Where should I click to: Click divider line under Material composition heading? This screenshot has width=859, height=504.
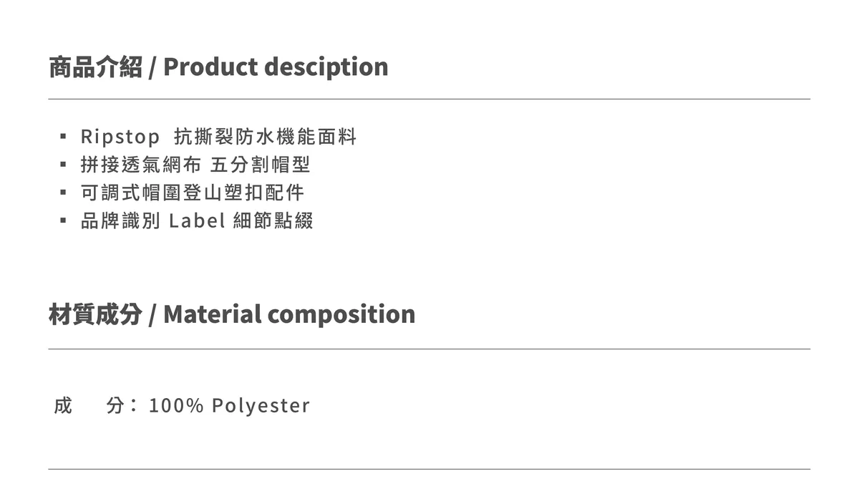429,349
